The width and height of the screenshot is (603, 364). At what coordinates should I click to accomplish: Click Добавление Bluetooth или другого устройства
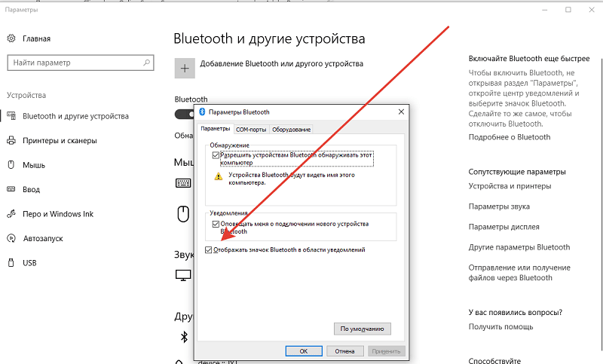pyautogui.click(x=281, y=64)
